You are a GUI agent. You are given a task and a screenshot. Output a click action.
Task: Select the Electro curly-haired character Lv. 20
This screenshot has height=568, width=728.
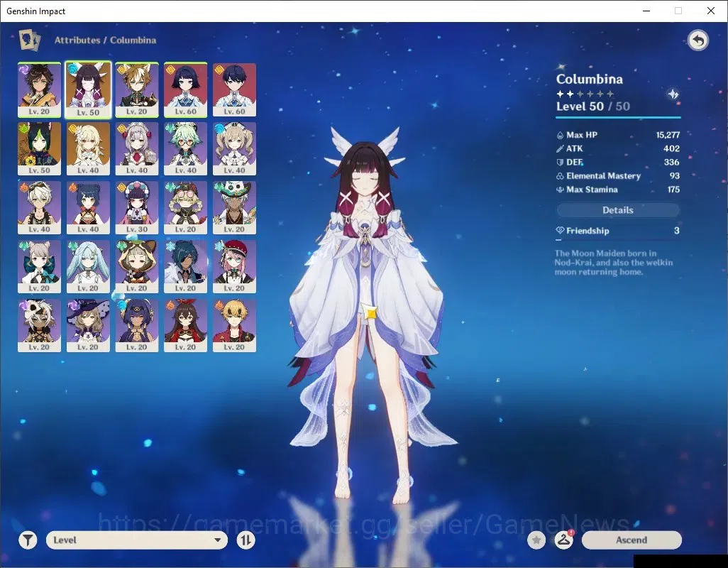click(40, 90)
